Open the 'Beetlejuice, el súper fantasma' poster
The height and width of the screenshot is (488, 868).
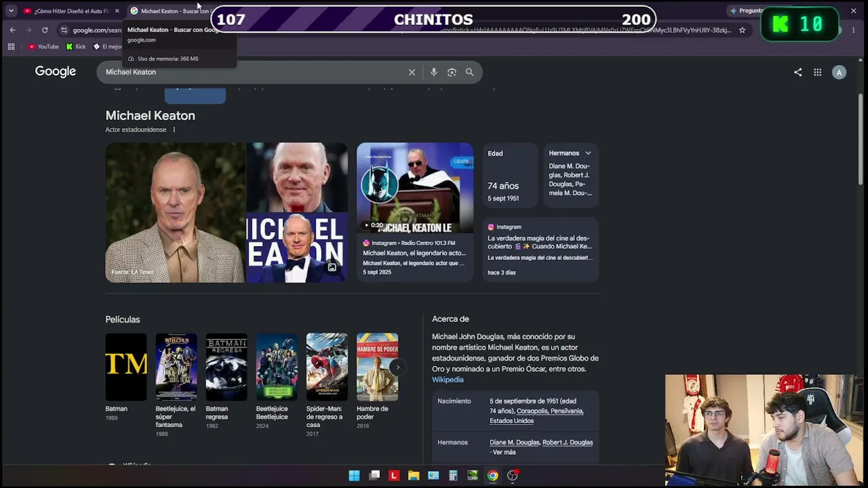[x=176, y=367]
